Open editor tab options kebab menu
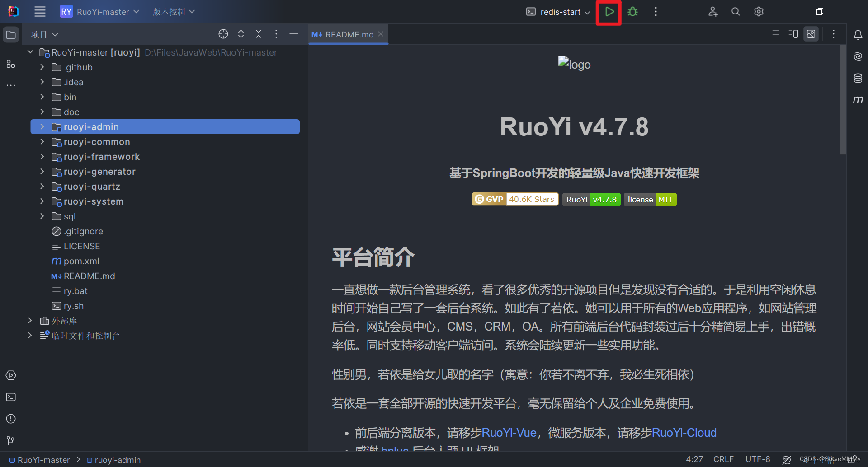 click(834, 34)
